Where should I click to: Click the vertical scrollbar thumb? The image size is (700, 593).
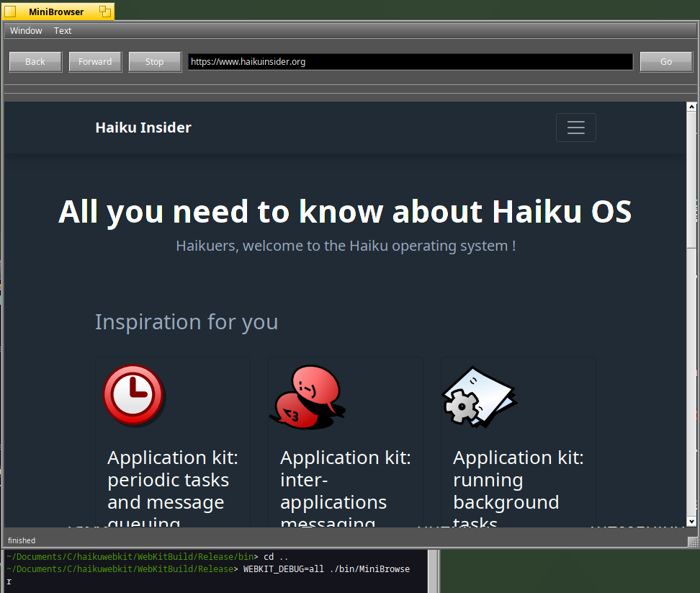[691, 180]
